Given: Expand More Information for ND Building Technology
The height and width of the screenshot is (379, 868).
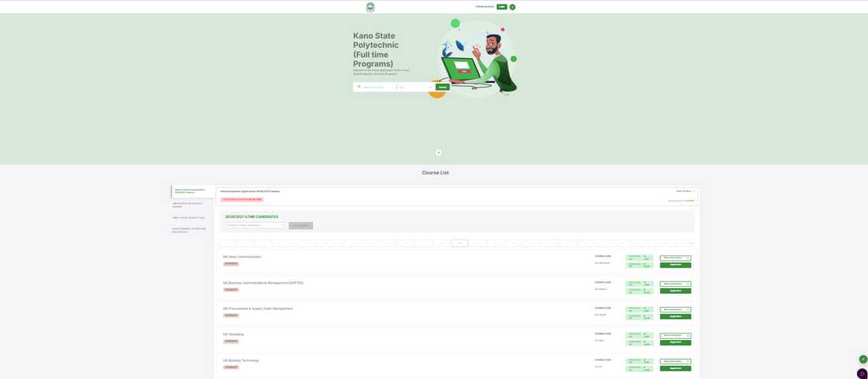Looking at the screenshot, I should pos(675,361).
